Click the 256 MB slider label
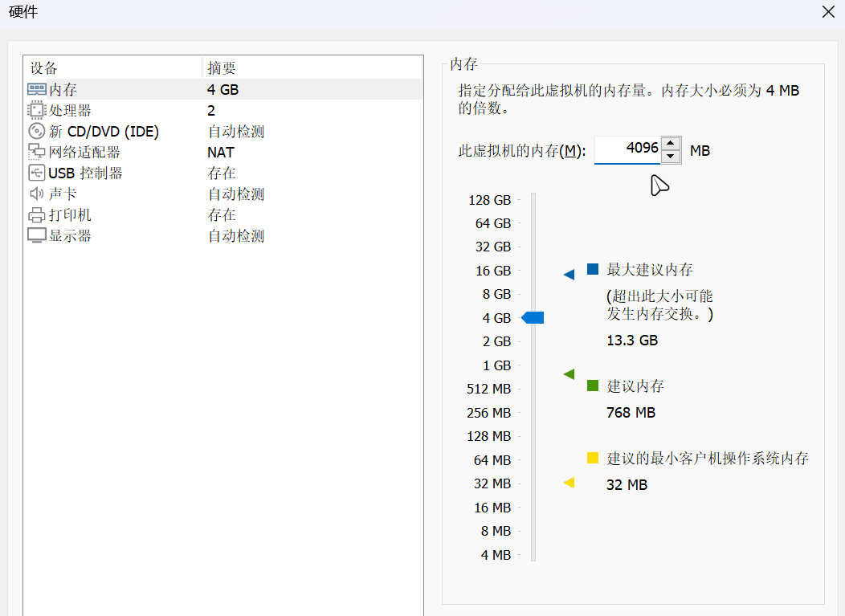 [x=488, y=413]
